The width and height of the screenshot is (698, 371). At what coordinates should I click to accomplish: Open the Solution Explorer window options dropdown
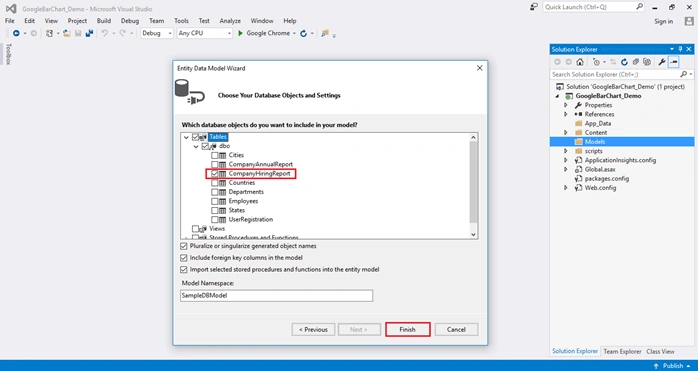pyautogui.click(x=672, y=49)
